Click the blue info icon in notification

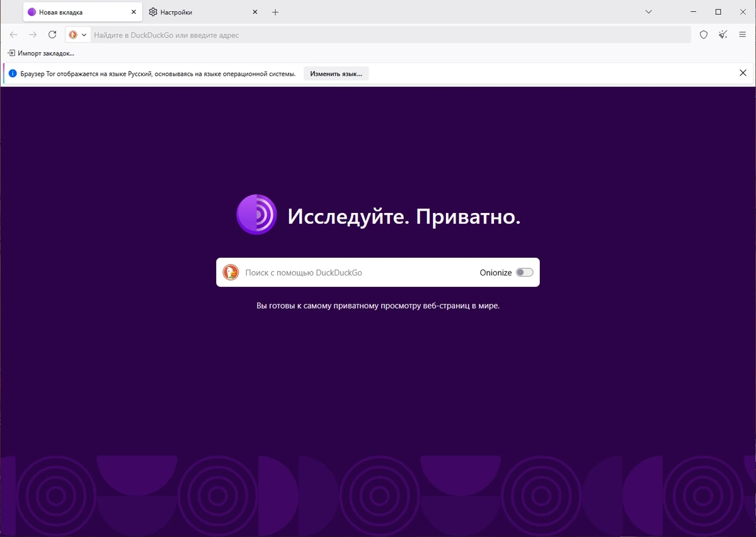13,74
